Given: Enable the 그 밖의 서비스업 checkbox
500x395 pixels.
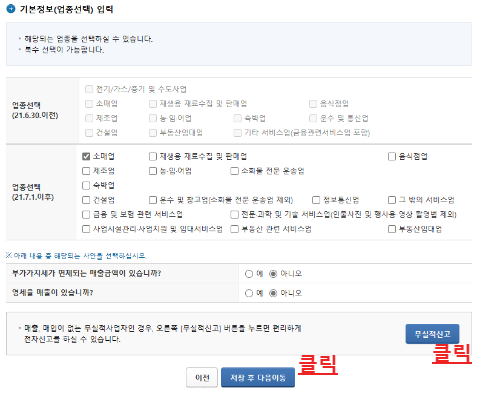Looking at the screenshot, I should coord(392,200).
